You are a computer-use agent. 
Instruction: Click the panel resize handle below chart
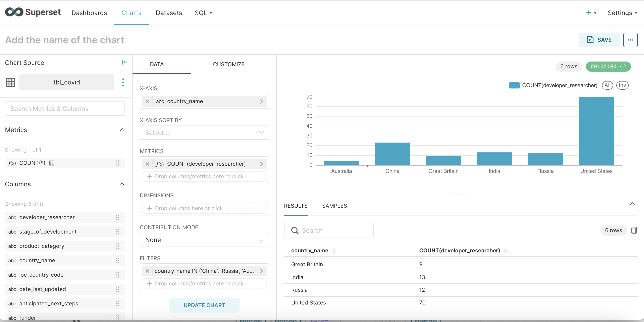tap(460, 193)
